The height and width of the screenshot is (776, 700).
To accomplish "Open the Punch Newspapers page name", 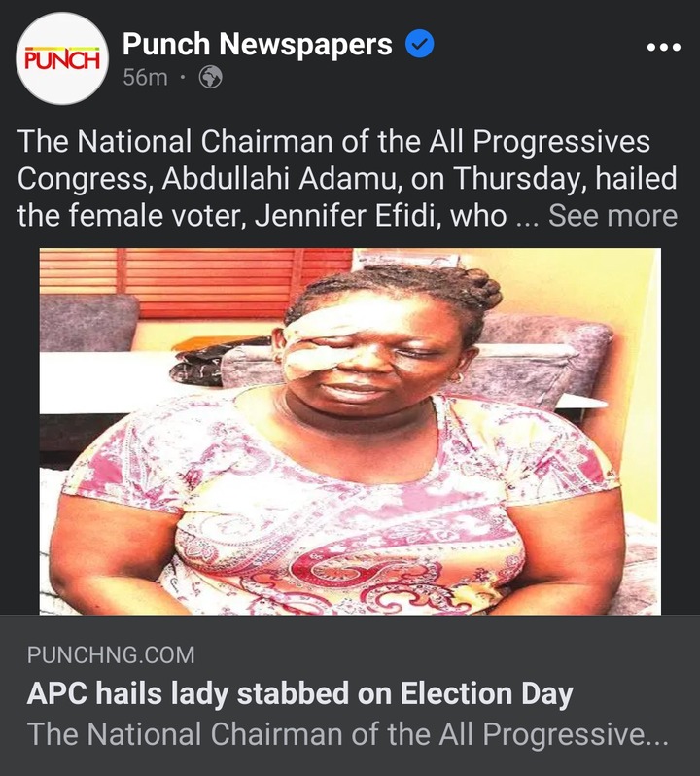I will (x=258, y=44).
